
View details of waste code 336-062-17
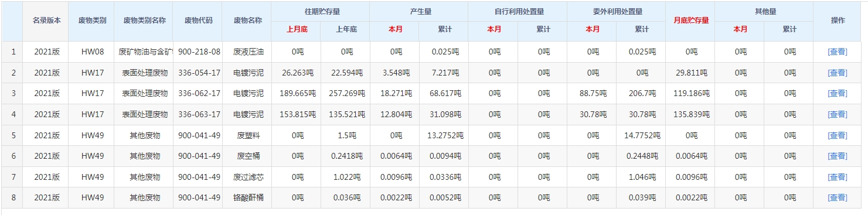(838, 93)
